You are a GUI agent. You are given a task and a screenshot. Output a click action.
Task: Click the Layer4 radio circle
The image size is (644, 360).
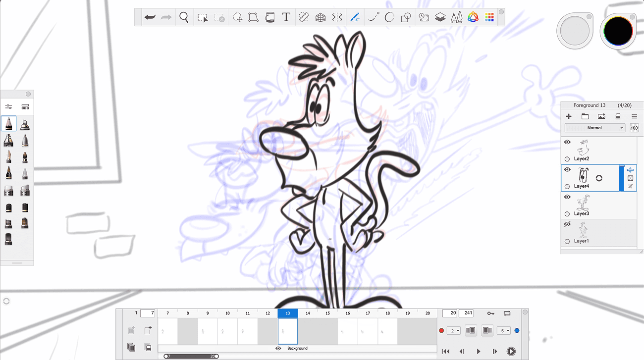point(567,187)
